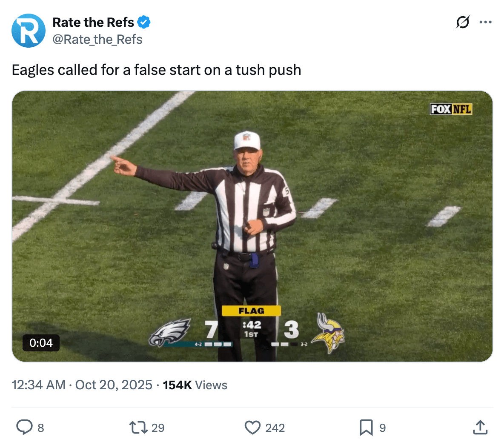The image size is (504, 445).
Task: Click the tweet text about tush push
Action: pos(156,70)
